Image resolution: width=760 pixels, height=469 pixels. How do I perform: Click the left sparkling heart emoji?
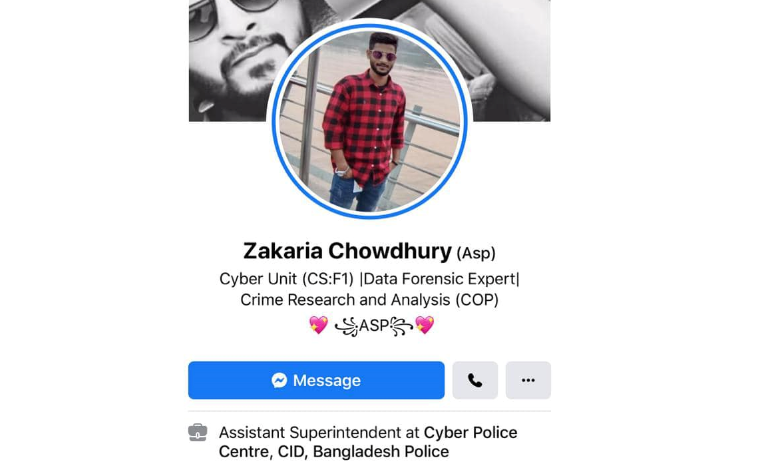318,325
